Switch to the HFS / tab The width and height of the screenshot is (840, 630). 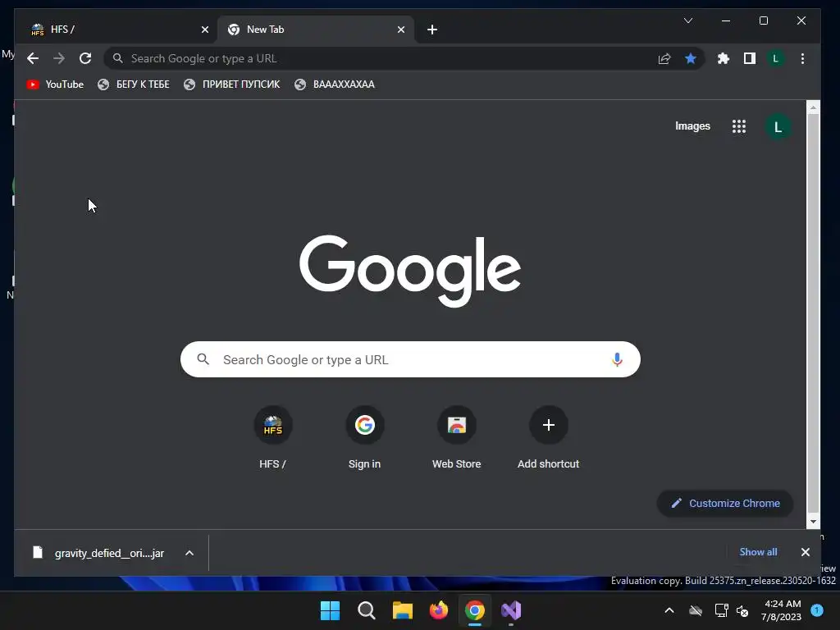coord(112,30)
